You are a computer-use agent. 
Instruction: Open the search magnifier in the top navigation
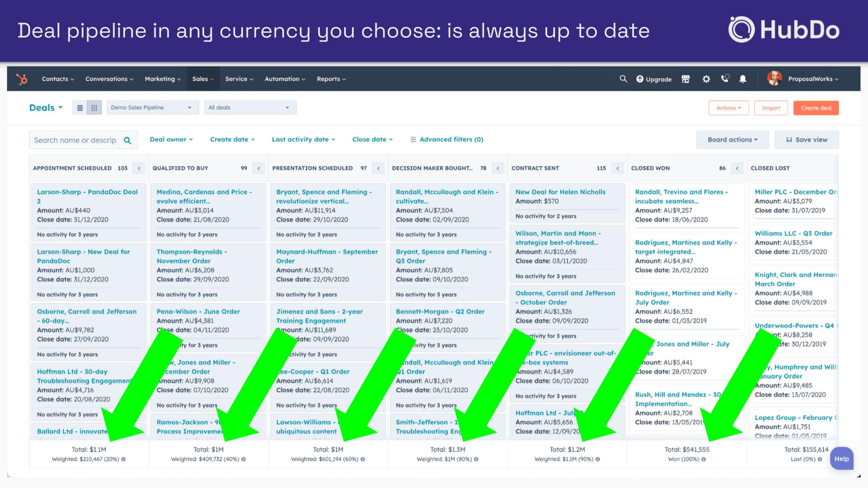pos(623,79)
